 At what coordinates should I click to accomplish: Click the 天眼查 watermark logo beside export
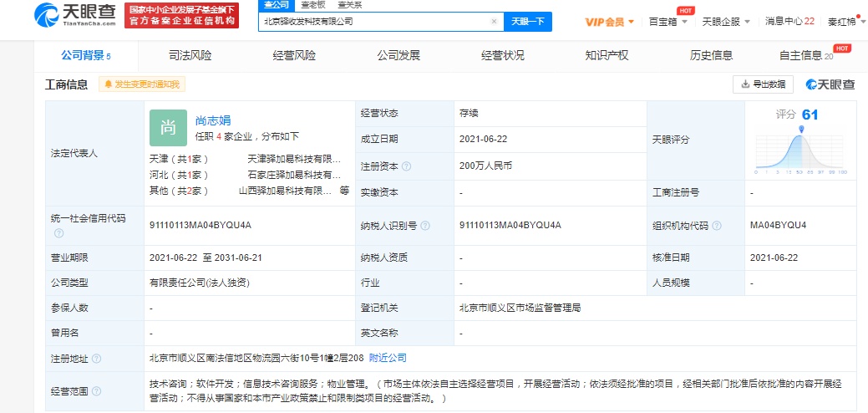click(x=830, y=84)
